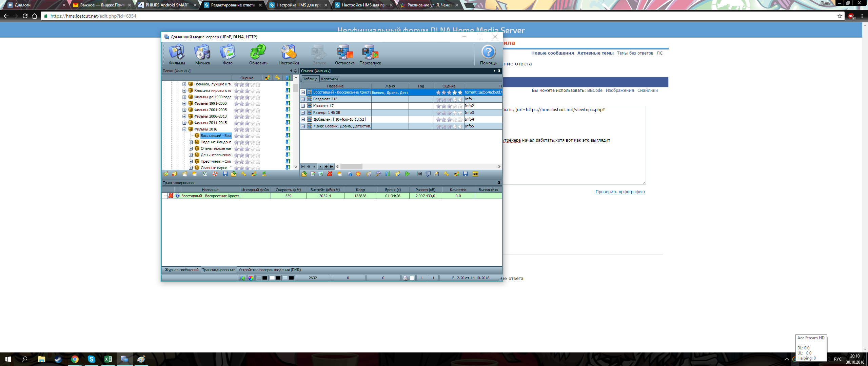This screenshot has height=366, width=868.
Task: Toggle the white checkbox in status bar
Action: tap(412, 278)
